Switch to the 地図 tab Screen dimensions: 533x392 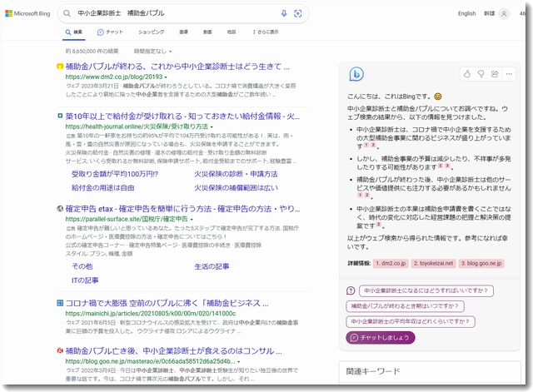pyautogui.click(x=232, y=32)
